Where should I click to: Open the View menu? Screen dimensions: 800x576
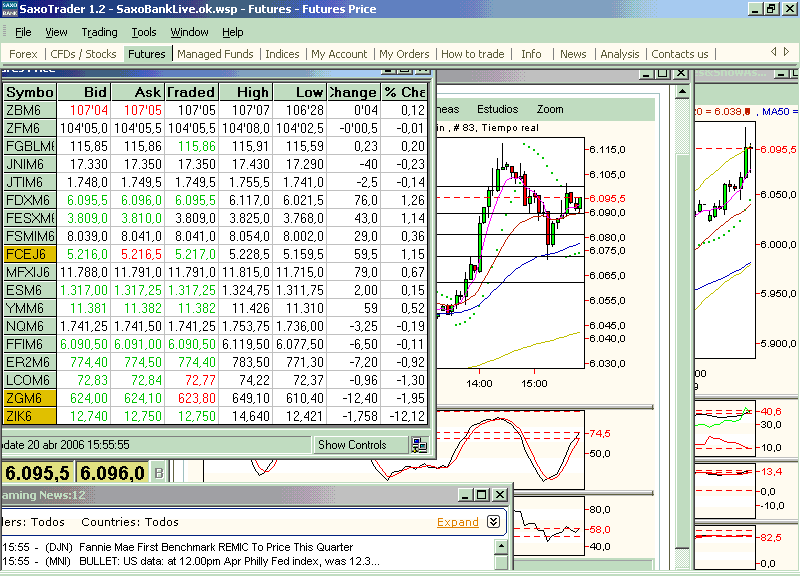click(56, 32)
